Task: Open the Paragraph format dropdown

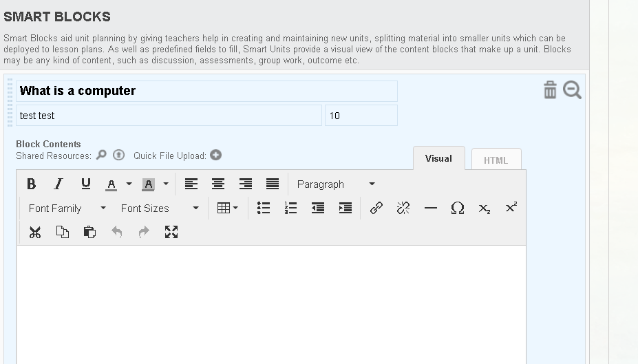Action: coord(336,184)
